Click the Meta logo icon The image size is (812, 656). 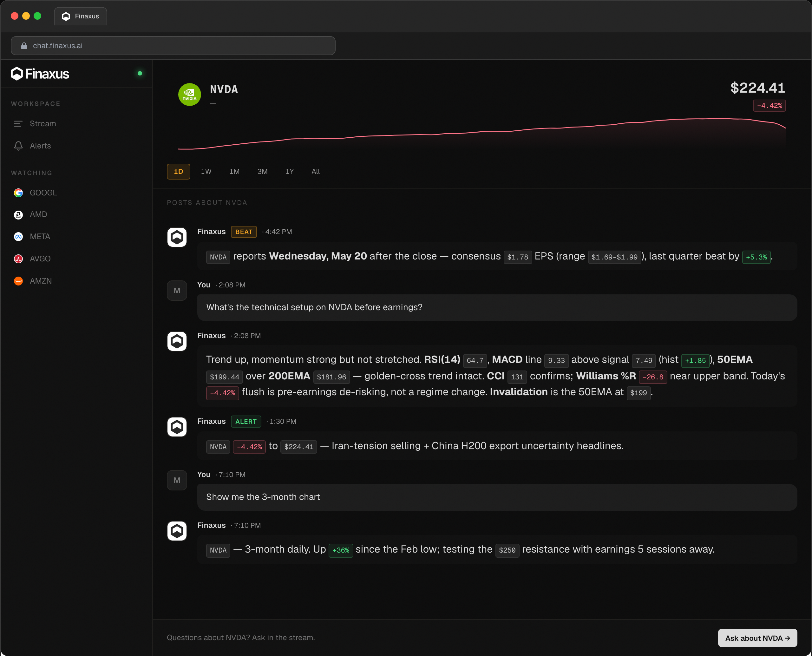(18, 237)
